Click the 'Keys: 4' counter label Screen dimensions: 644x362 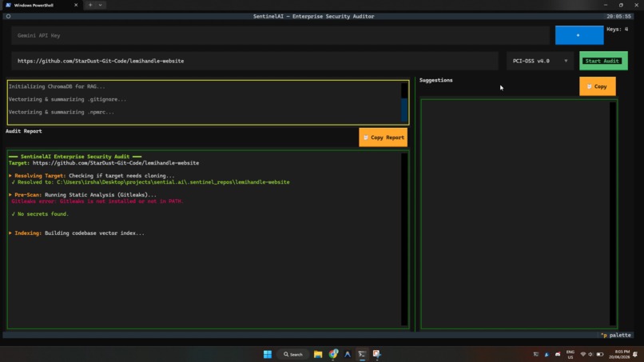tap(618, 30)
